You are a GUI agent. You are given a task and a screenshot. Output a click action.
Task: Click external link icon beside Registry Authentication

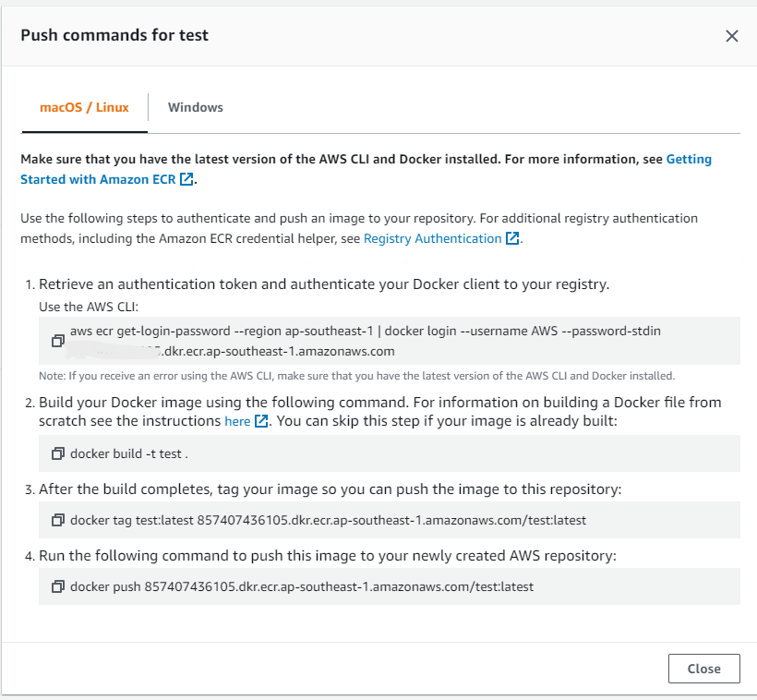pyautogui.click(x=512, y=238)
